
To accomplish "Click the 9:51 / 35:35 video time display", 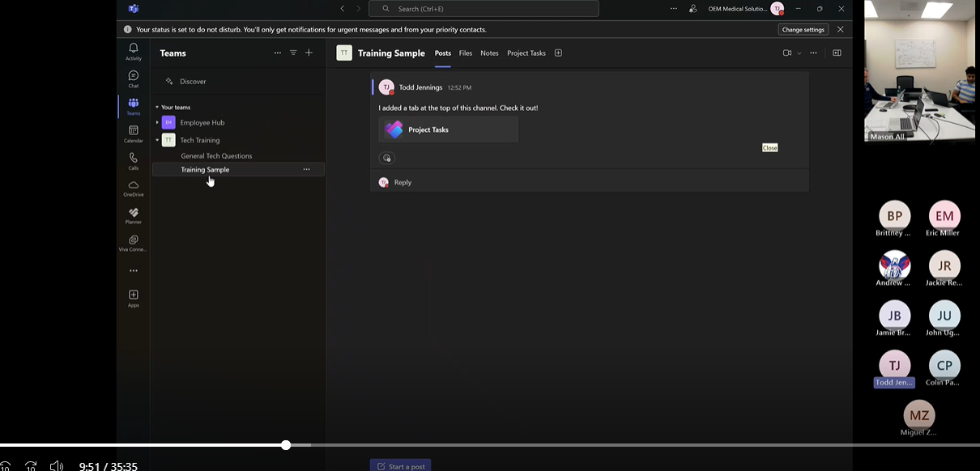I will click(108, 466).
